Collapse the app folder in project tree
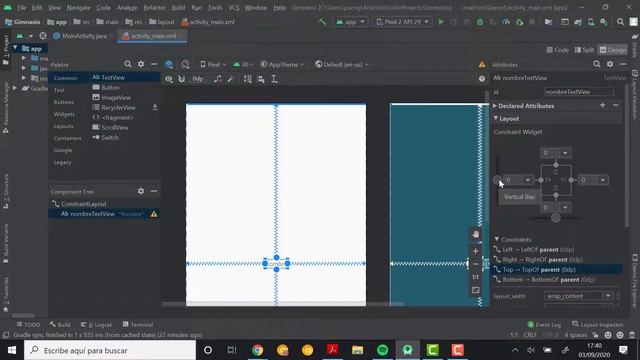 15,48
